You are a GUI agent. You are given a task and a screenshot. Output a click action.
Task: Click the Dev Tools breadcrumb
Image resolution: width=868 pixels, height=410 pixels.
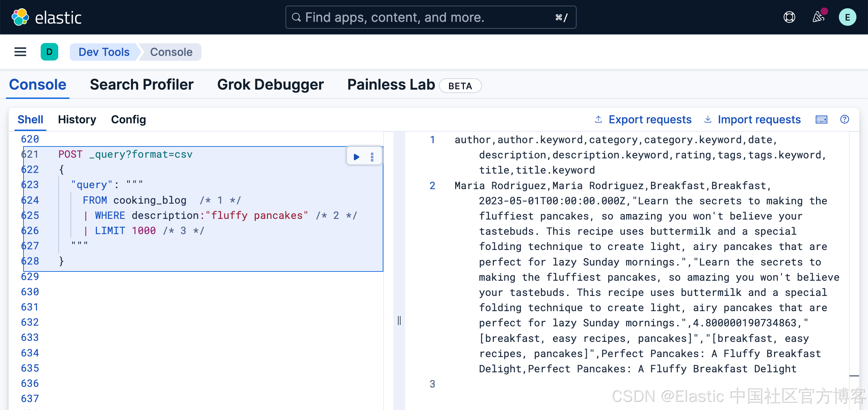tap(104, 52)
